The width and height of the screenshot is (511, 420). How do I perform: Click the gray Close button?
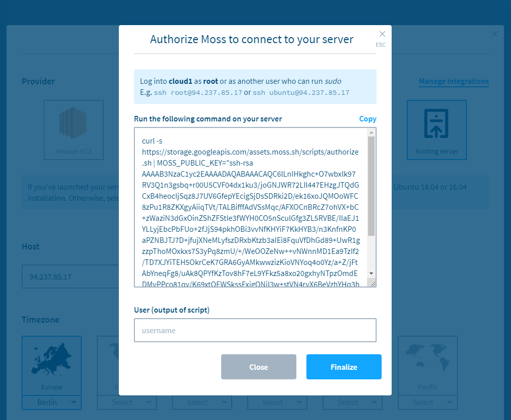coord(258,367)
